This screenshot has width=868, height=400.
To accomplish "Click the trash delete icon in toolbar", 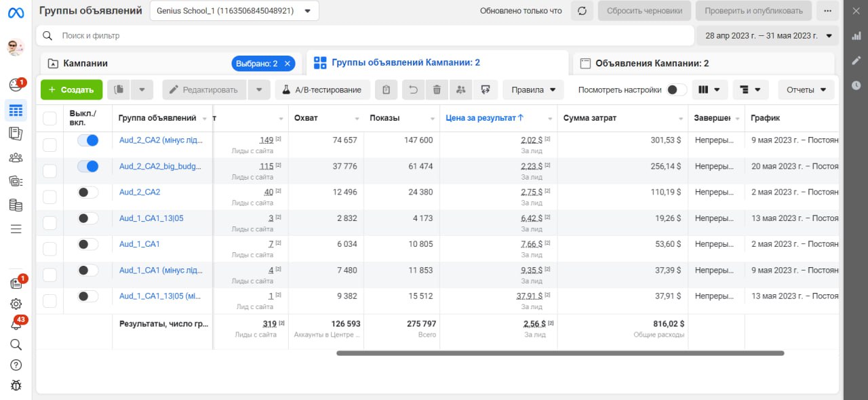I will coord(437,89).
